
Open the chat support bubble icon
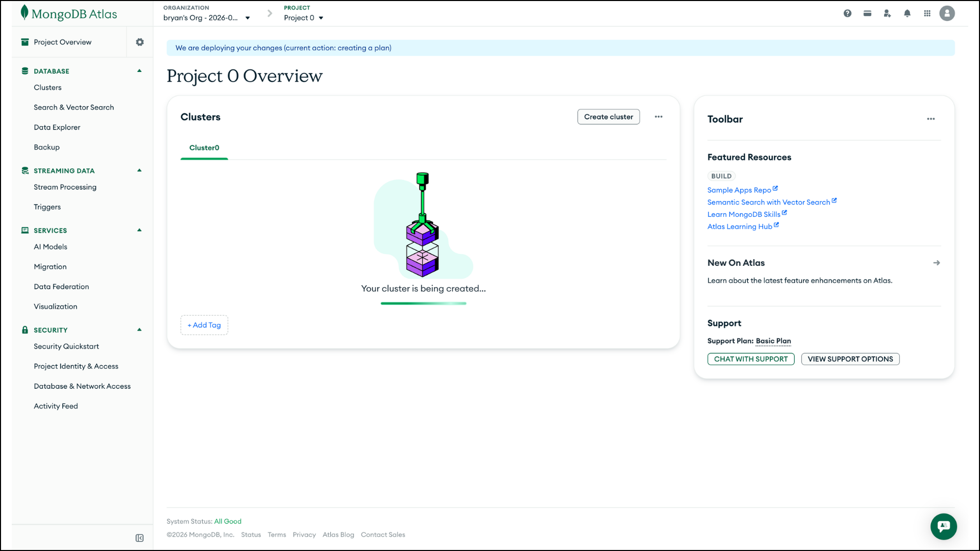tap(943, 527)
